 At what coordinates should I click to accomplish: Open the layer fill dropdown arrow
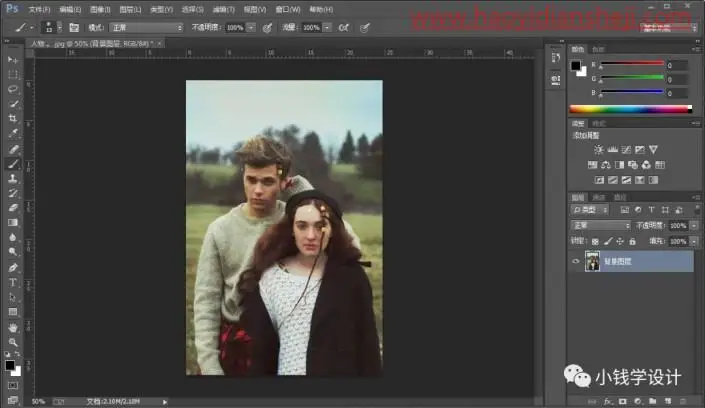695,242
